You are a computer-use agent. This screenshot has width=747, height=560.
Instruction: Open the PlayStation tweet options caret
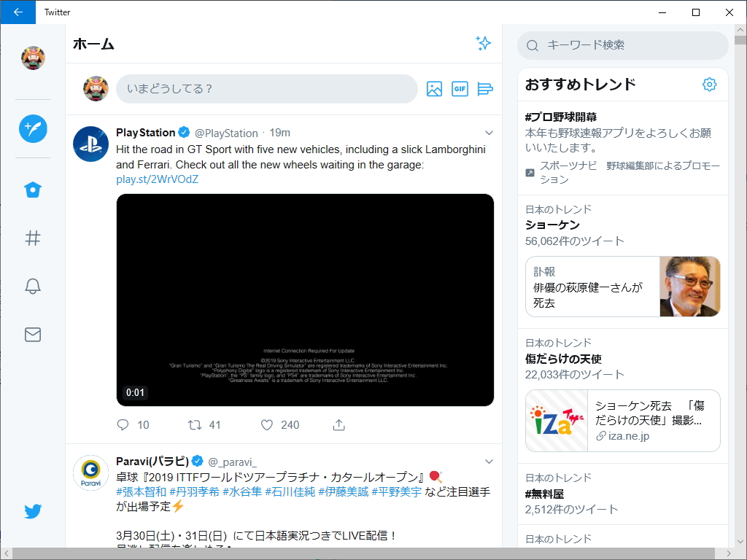click(489, 133)
